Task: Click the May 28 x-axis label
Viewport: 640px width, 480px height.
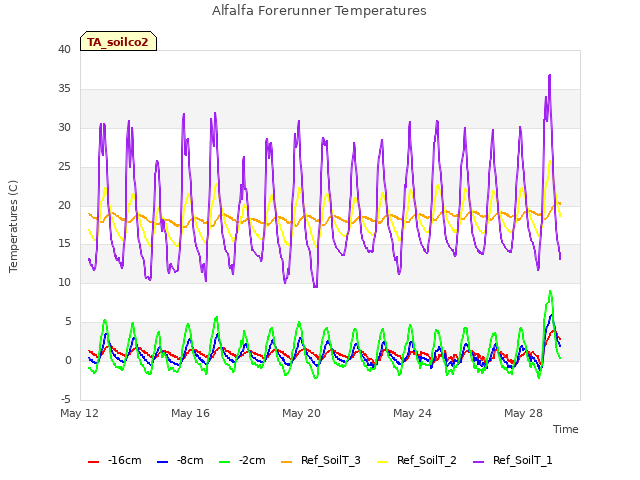Action: (x=524, y=413)
